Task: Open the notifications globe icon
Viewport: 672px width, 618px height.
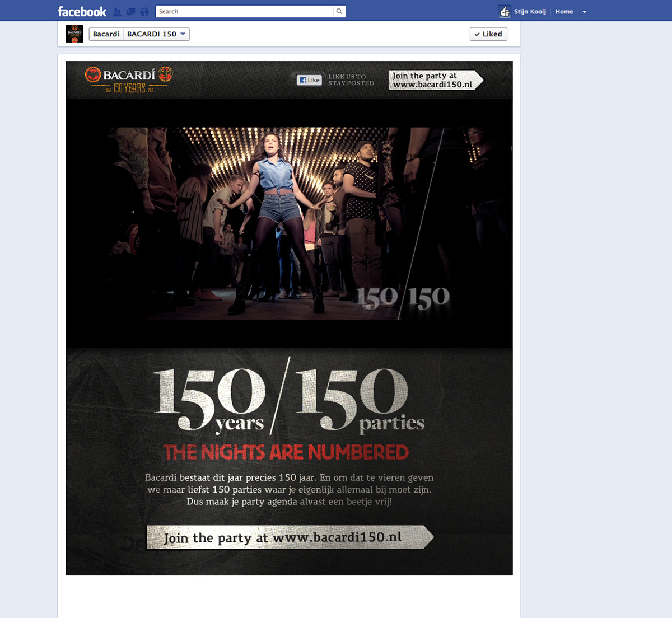Action: (144, 12)
